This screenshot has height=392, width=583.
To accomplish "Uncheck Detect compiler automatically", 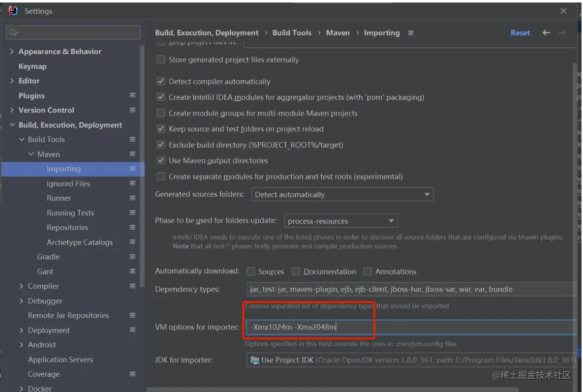I will tap(161, 81).
